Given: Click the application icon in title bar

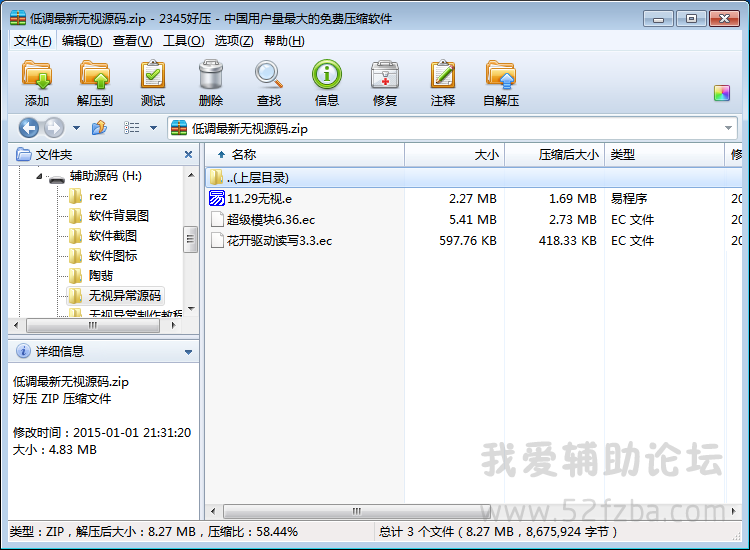Looking at the screenshot, I should point(18,18).
